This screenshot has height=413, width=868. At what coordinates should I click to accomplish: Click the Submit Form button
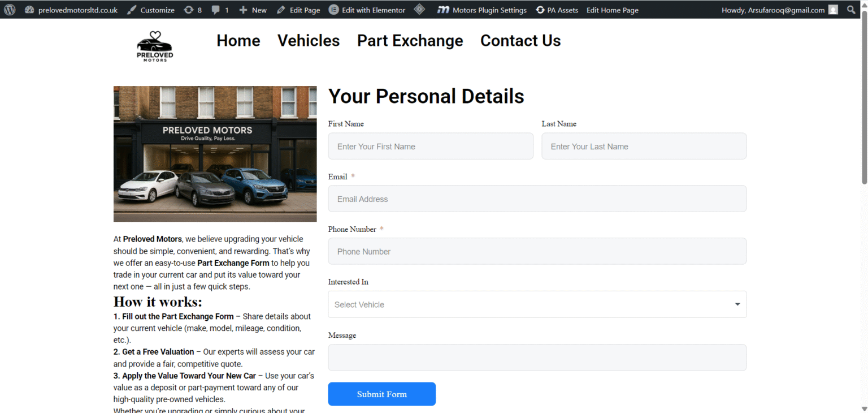[x=381, y=394]
